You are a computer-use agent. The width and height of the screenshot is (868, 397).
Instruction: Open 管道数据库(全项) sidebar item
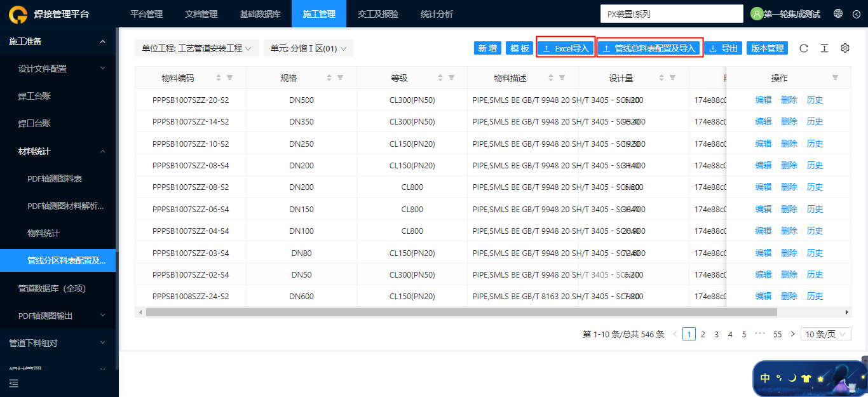(x=58, y=288)
